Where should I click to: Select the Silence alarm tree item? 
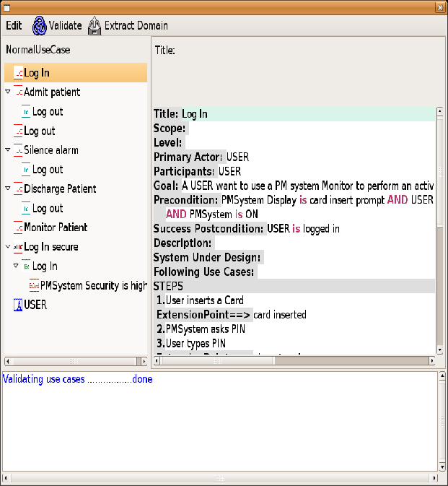click(x=51, y=150)
